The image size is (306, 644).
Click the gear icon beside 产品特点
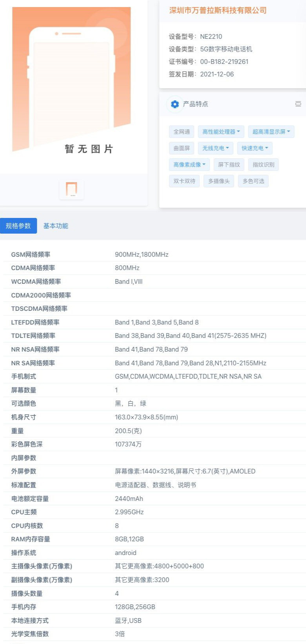click(175, 104)
